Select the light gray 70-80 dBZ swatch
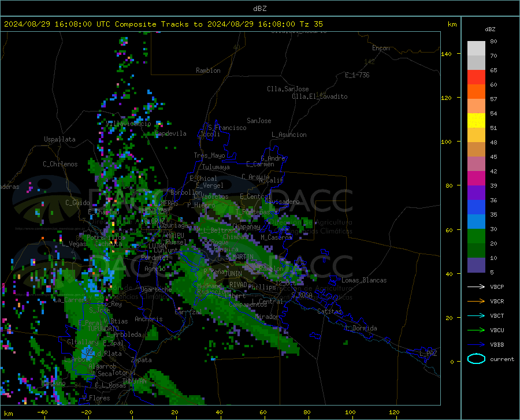This screenshot has height=420, width=520. [476, 49]
